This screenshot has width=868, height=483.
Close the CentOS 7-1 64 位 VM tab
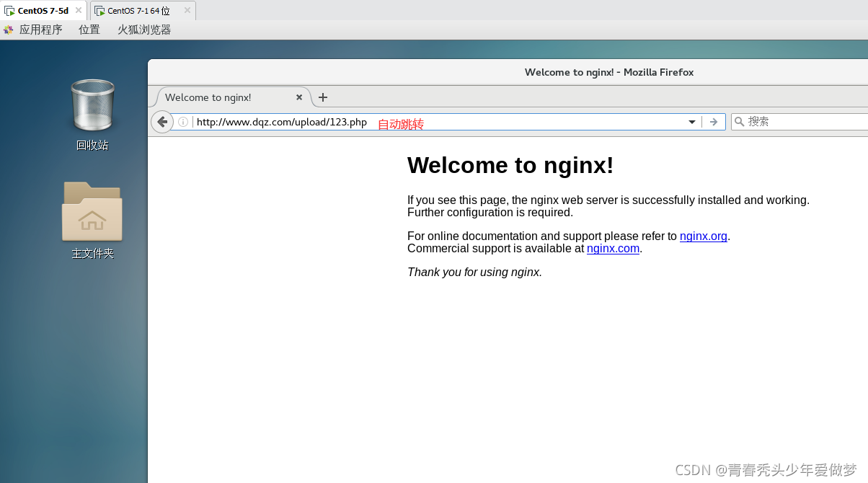coord(187,10)
